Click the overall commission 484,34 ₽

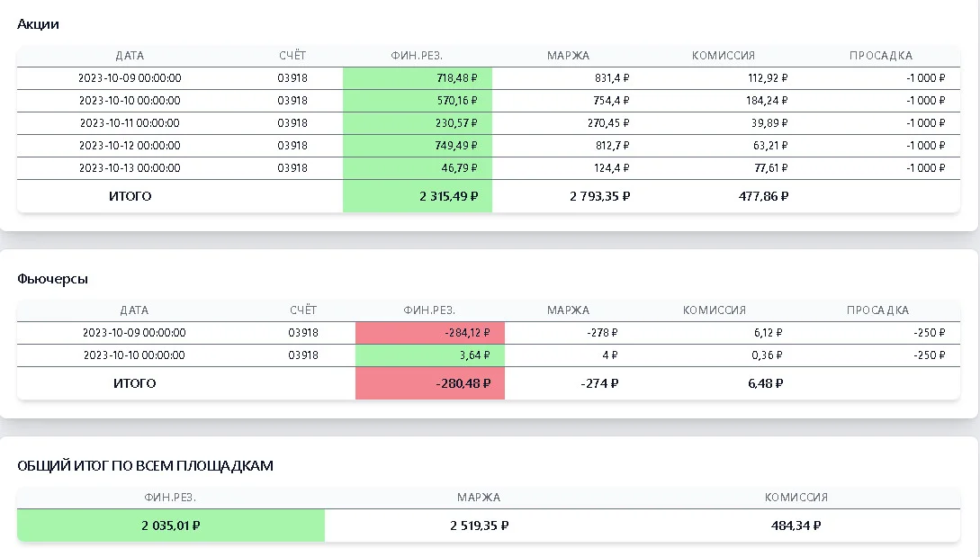pos(796,526)
